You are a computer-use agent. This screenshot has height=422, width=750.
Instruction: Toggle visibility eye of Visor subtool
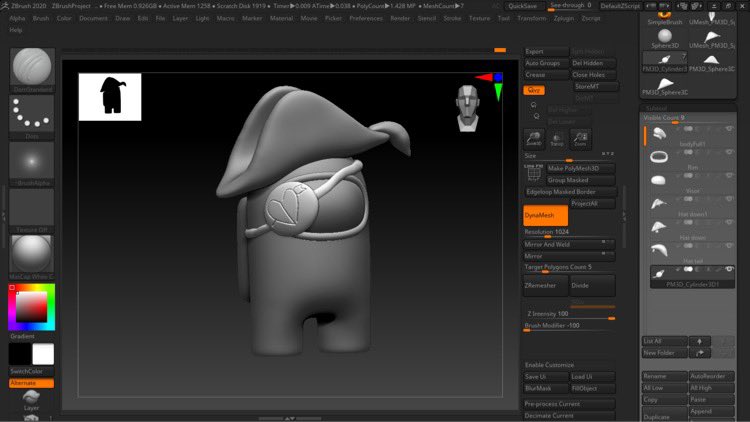[728, 176]
